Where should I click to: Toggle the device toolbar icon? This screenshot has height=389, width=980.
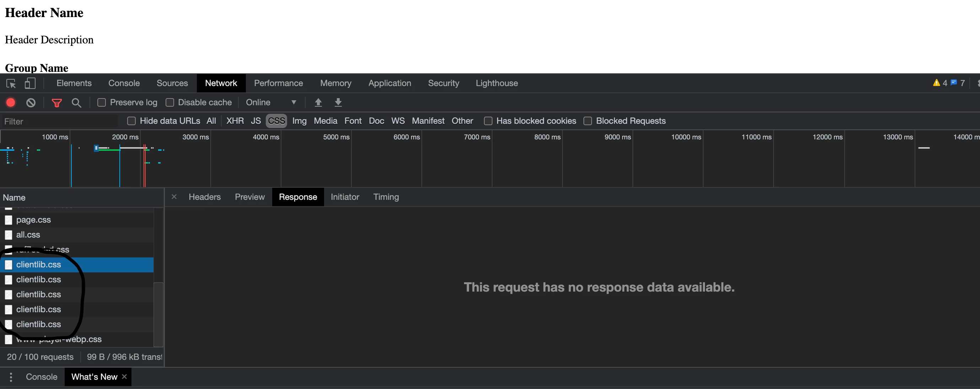(30, 83)
